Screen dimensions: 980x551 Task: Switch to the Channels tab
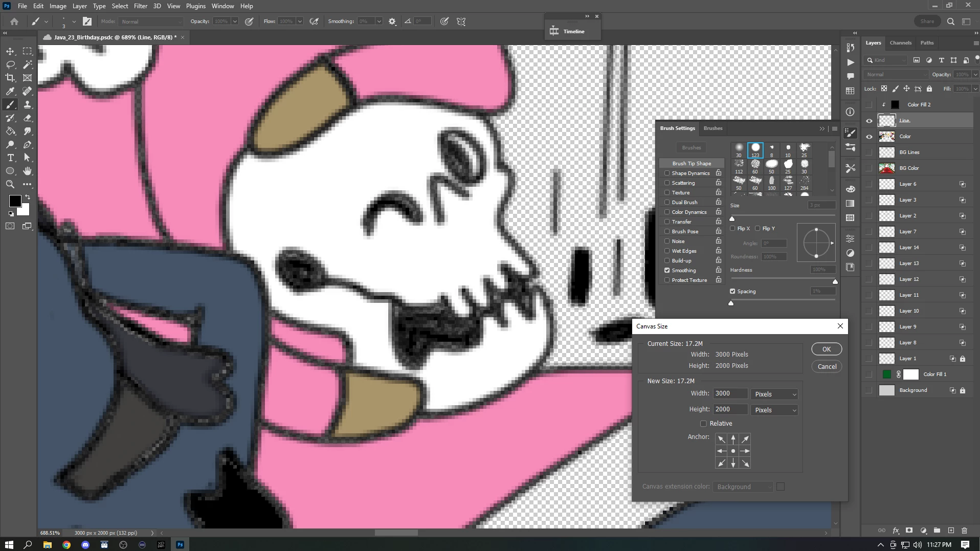(x=900, y=43)
